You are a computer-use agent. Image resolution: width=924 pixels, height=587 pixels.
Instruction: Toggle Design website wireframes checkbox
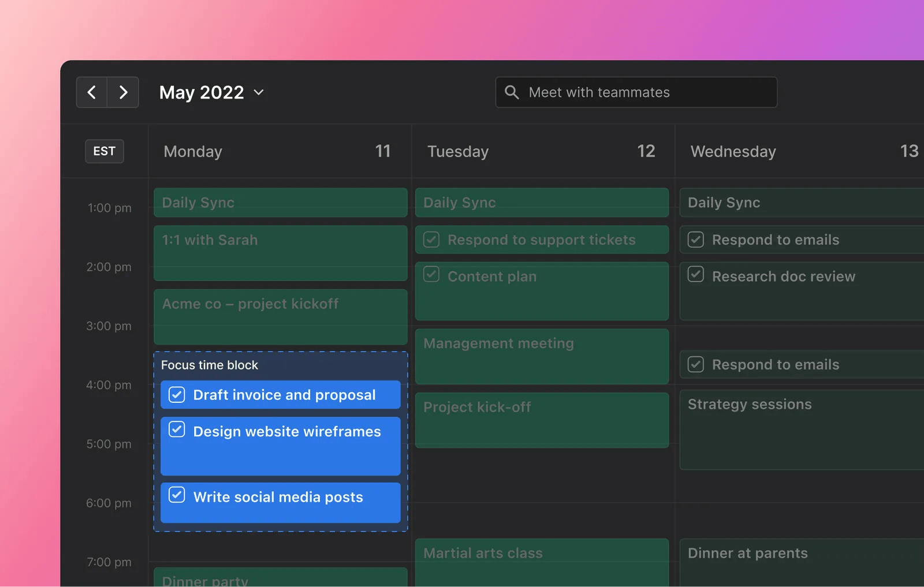pos(177,430)
